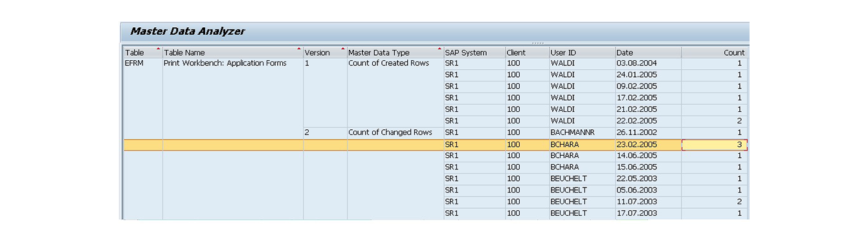Click the Print Workbench: Application Forms cell
Viewport: 868px width, 245px height.
(x=232, y=63)
